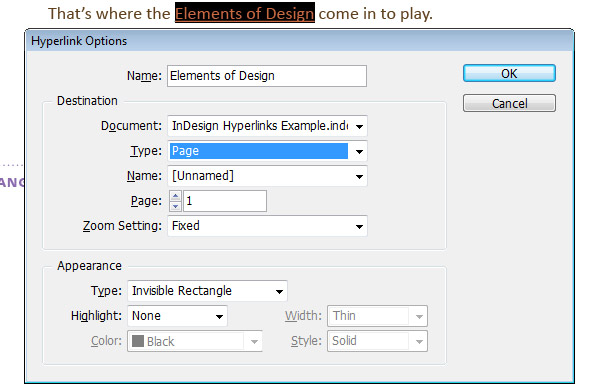
Task: Open the Width dropdown showing Thin
Action: tap(377, 316)
